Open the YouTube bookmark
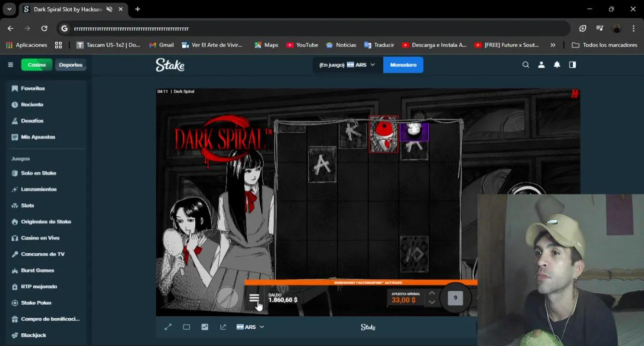The image size is (644, 346). point(303,45)
